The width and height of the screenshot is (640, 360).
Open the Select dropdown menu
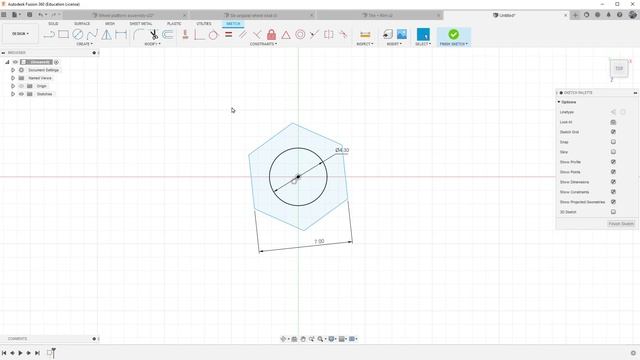[x=423, y=44]
